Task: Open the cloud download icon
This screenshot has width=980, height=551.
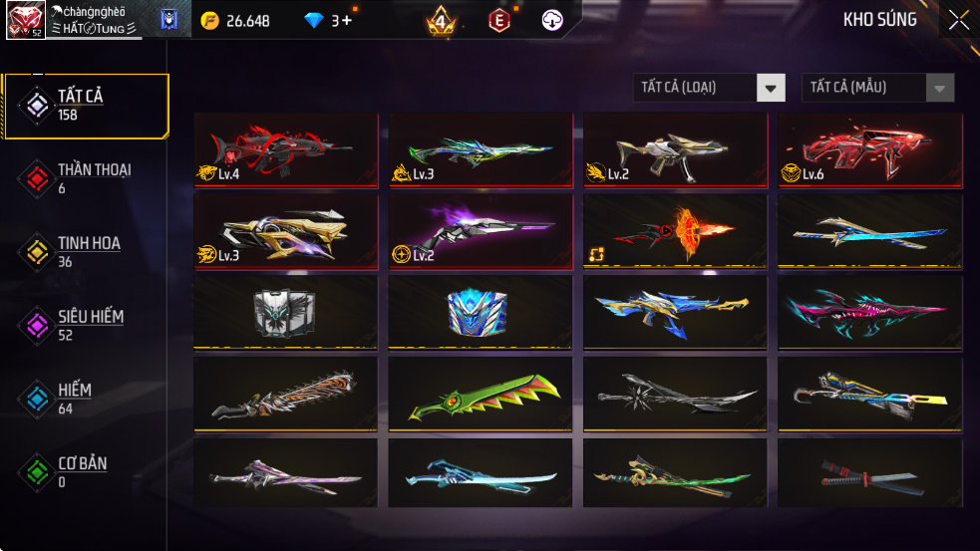Action: (552, 21)
